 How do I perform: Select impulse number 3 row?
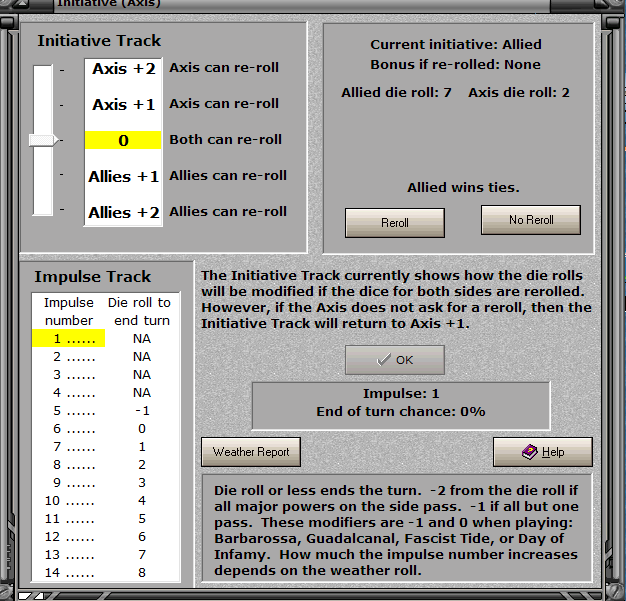[x=106, y=374]
